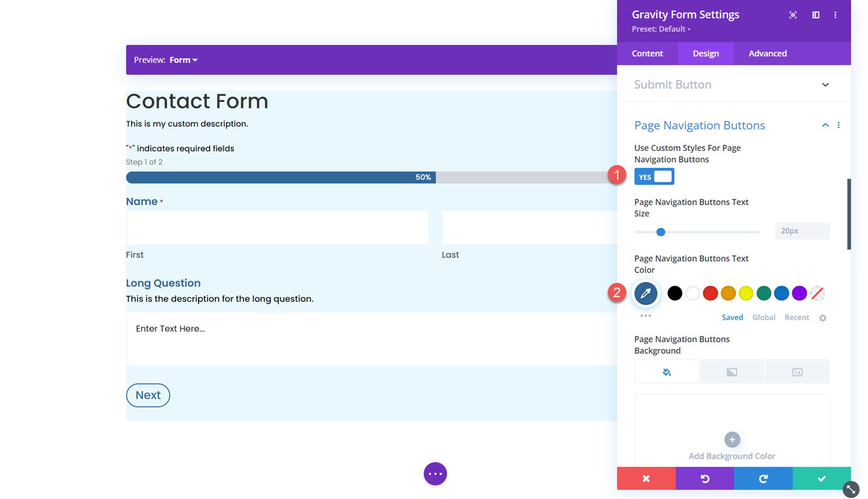
Task: Open the Preview Form dropdown
Action: coord(183,60)
